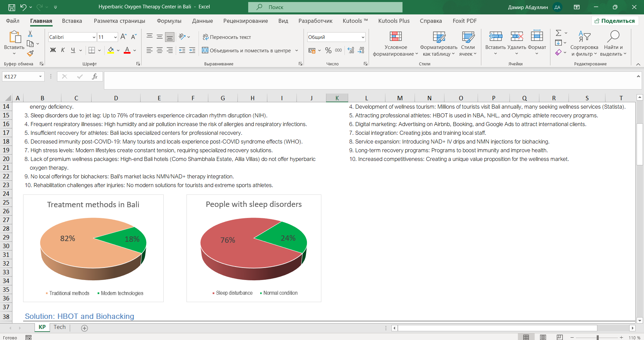644x340 pixels.
Task: Apply percent style format
Action: pos(328,50)
